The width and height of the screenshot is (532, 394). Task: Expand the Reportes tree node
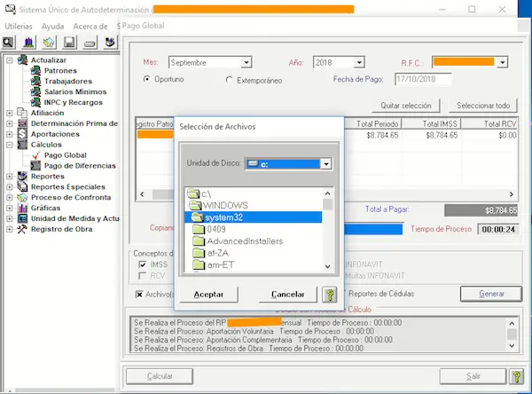pos(10,177)
